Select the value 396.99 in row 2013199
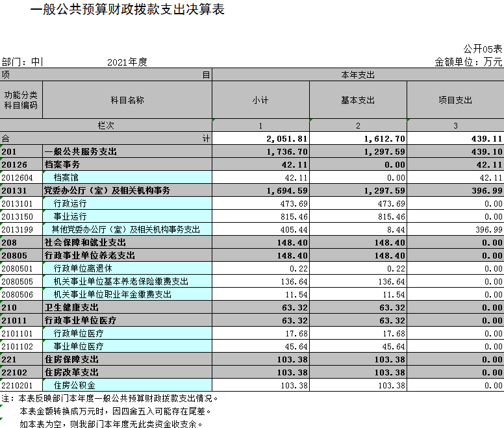The image size is (504, 428). (488, 229)
